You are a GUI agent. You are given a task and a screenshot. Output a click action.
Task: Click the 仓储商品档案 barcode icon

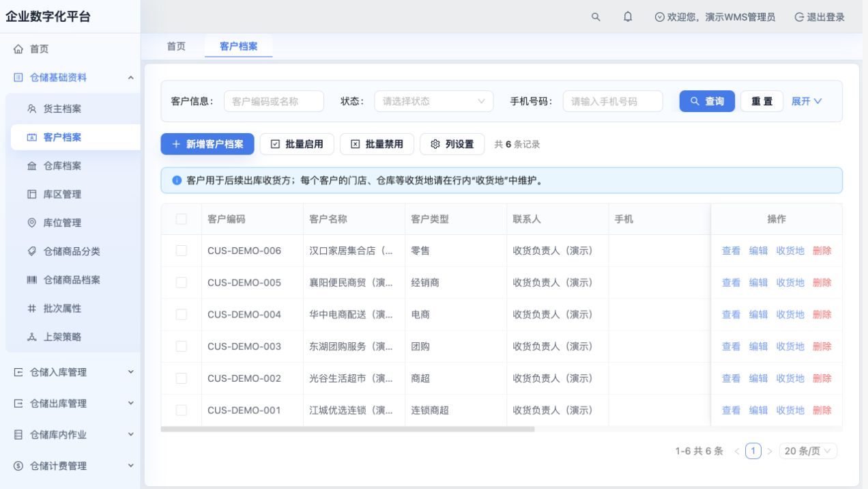point(31,280)
